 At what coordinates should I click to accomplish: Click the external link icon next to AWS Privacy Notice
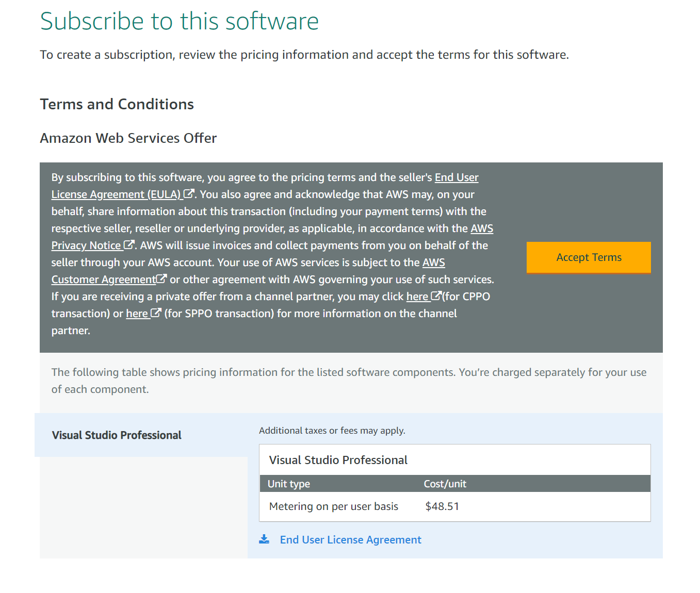click(x=128, y=244)
